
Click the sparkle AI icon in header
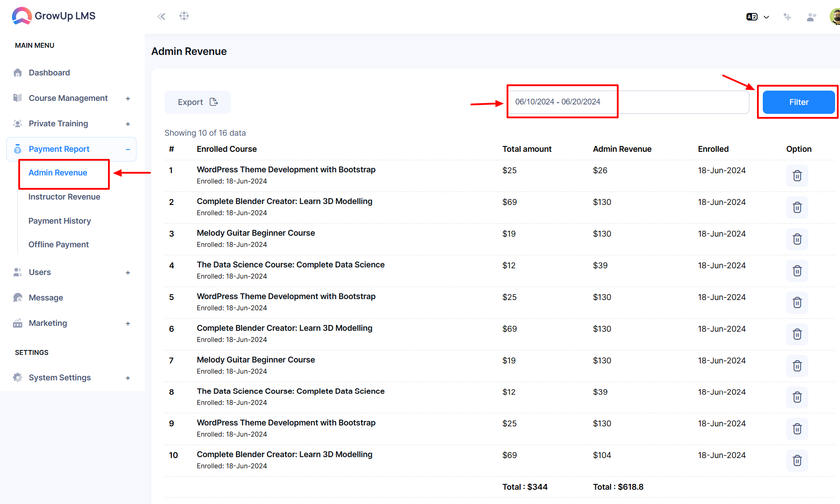pos(787,17)
